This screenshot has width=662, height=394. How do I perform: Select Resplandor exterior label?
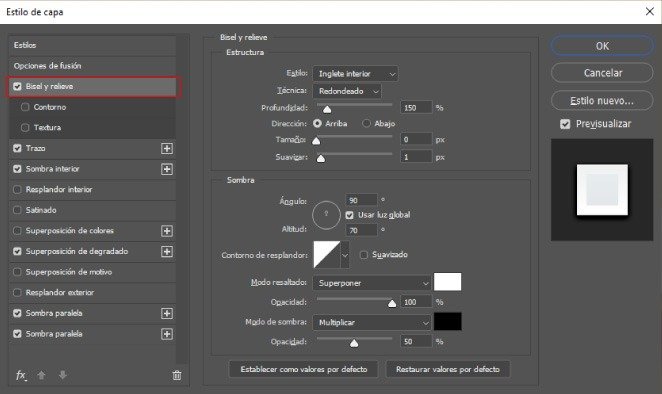point(60,292)
